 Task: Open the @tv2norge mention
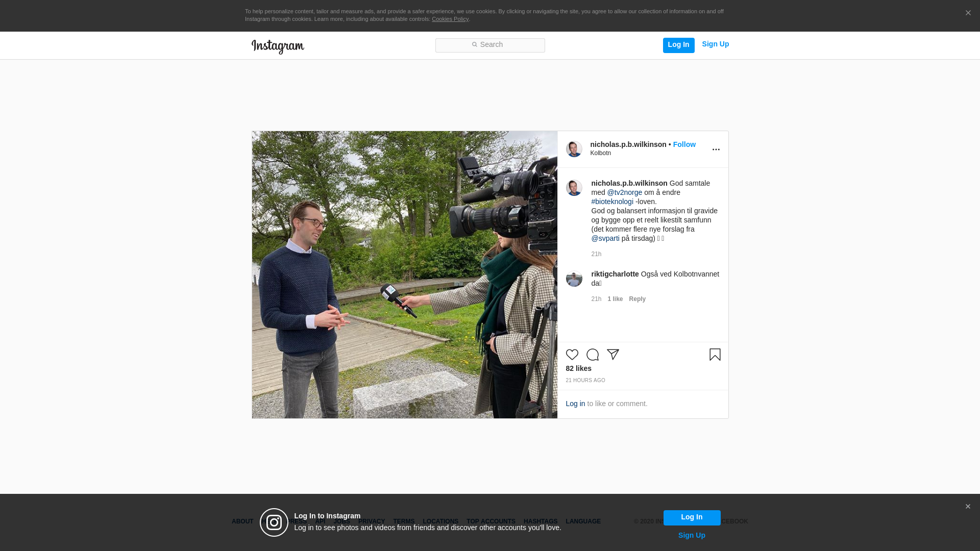click(624, 192)
